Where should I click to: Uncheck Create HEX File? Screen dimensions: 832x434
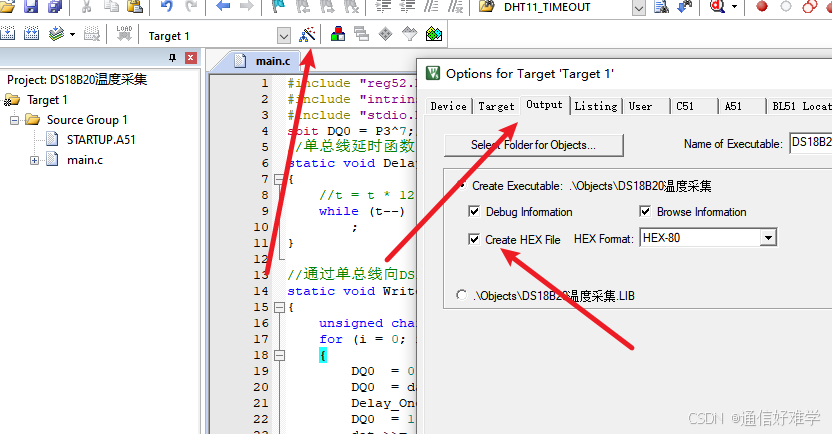pos(474,239)
